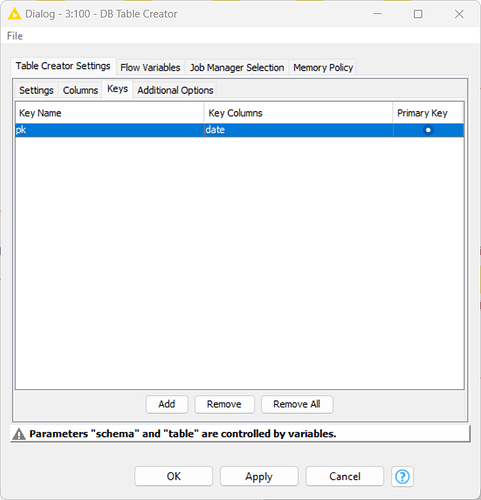This screenshot has height=500, width=481.
Task: Open the date Key Columns cell
Action: click(x=299, y=130)
